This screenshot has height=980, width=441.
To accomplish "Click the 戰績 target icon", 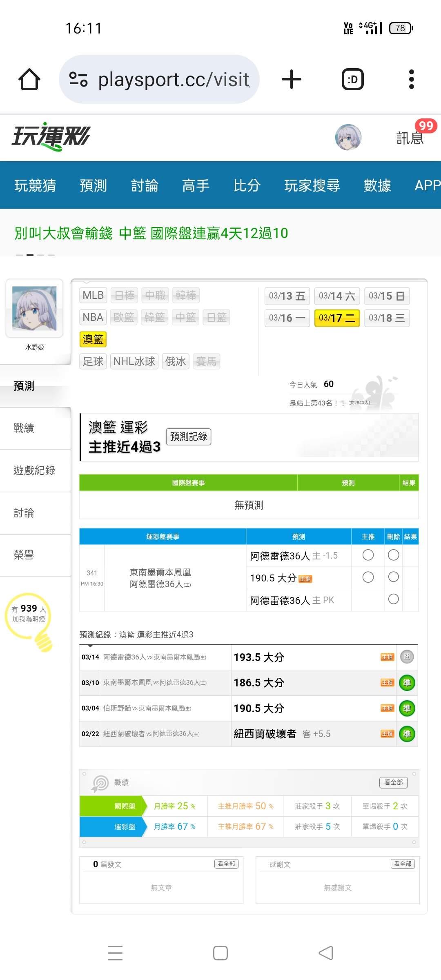I will (100, 783).
